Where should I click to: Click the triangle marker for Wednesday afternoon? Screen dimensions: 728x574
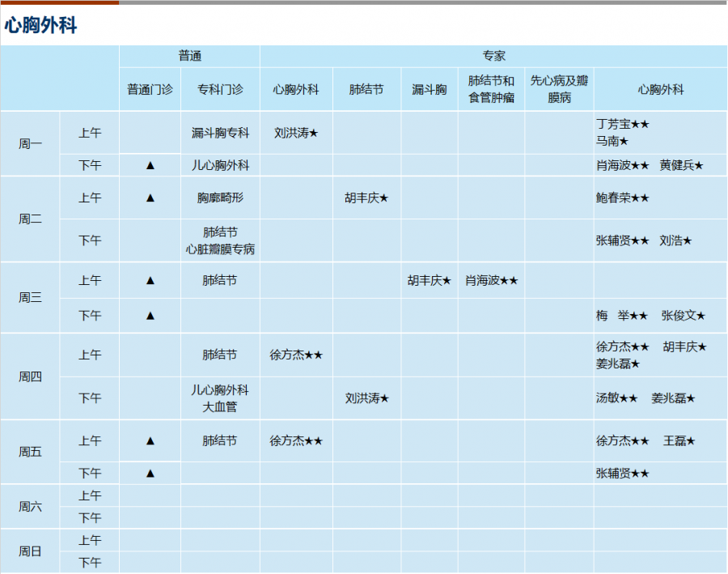coord(150,316)
